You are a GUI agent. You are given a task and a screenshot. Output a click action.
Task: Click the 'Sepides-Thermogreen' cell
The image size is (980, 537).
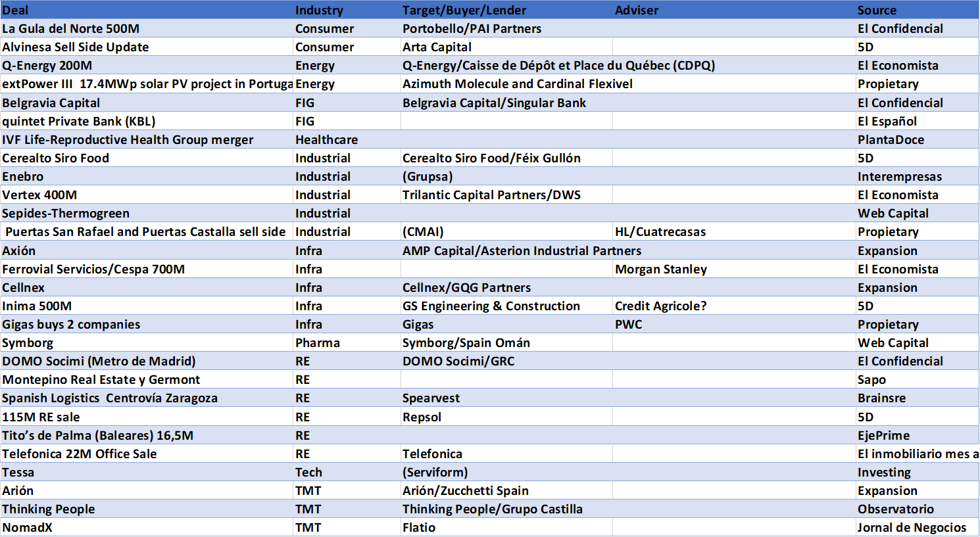tap(147, 213)
